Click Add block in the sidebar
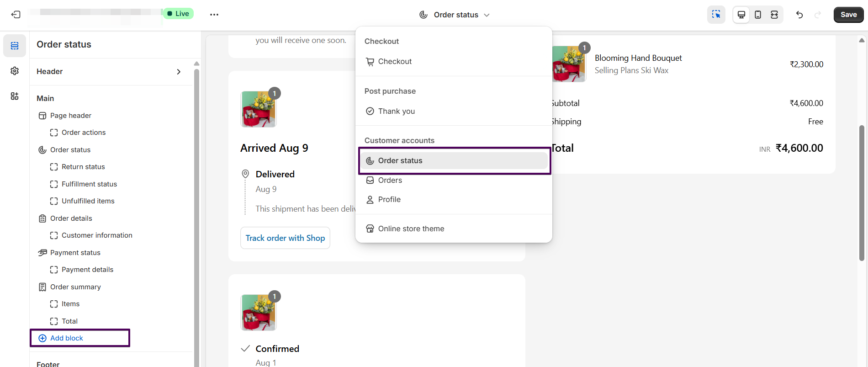Viewport: 868px width, 367px height. [x=67, y=338]
